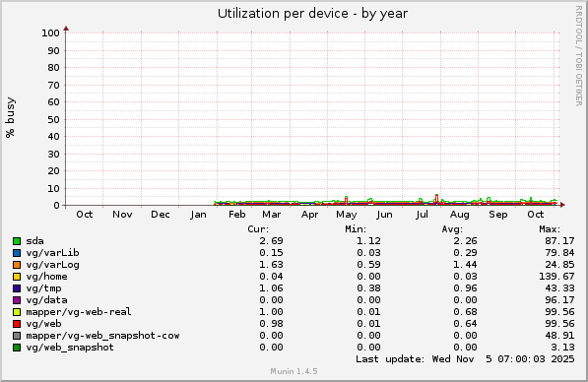This screenshot has height=382, width=588.
Task: Click the Max: column header
Action: [550, 229]
